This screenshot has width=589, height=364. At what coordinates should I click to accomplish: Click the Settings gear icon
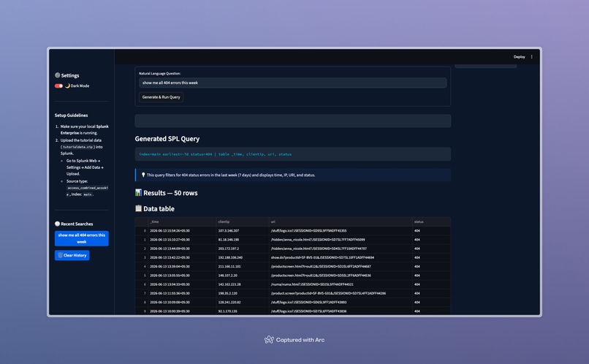[58, 75]
